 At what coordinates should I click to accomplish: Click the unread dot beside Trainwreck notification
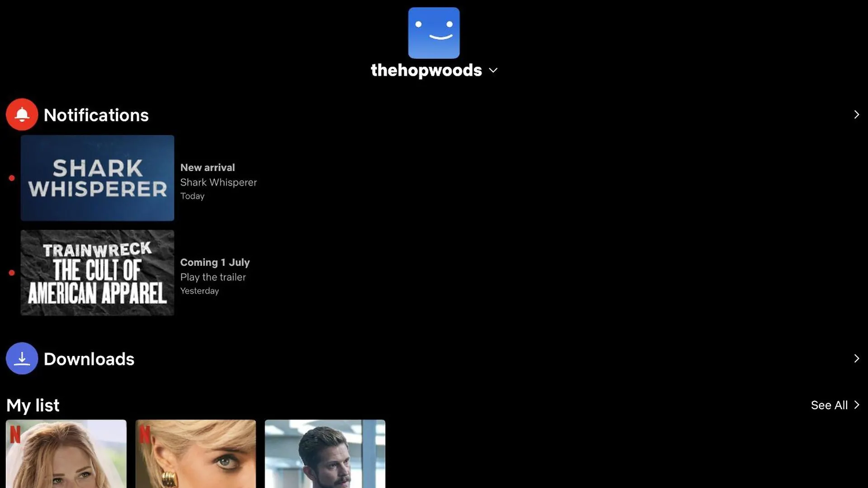[x=12, y=272]
